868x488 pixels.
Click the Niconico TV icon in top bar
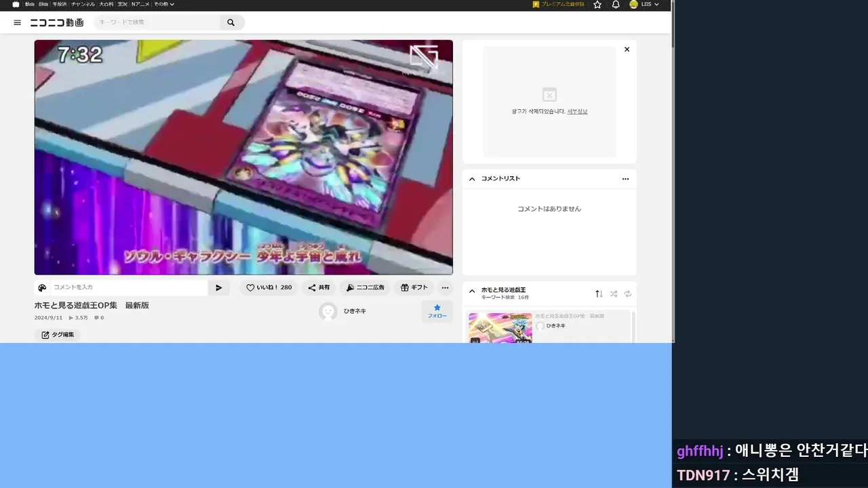(16, 4)
